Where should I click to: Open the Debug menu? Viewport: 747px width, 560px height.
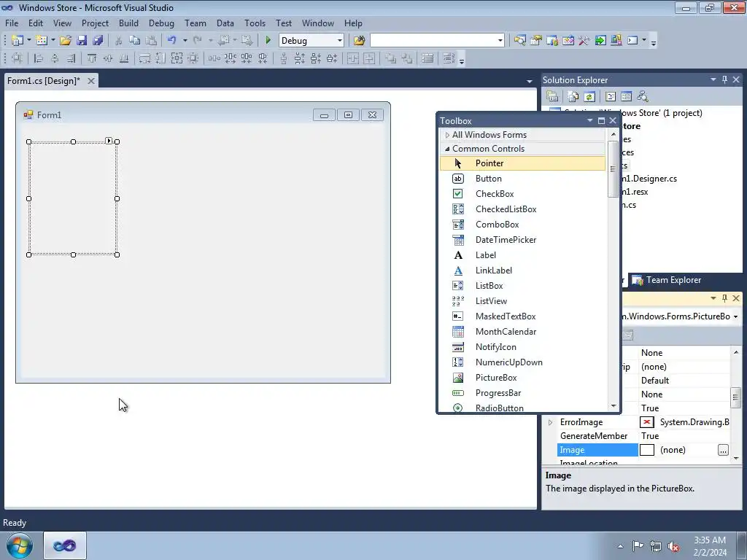pyautogui.click(x=161, y=23)
